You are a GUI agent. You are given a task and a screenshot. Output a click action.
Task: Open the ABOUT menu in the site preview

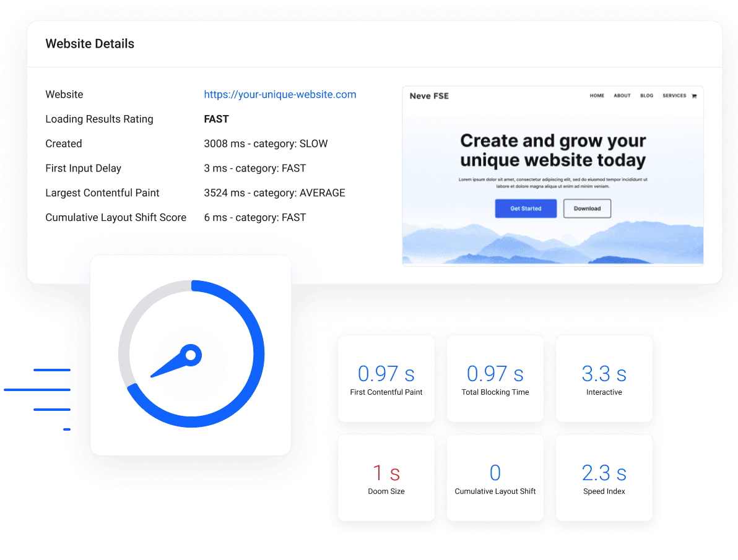(x=622, y=96)
